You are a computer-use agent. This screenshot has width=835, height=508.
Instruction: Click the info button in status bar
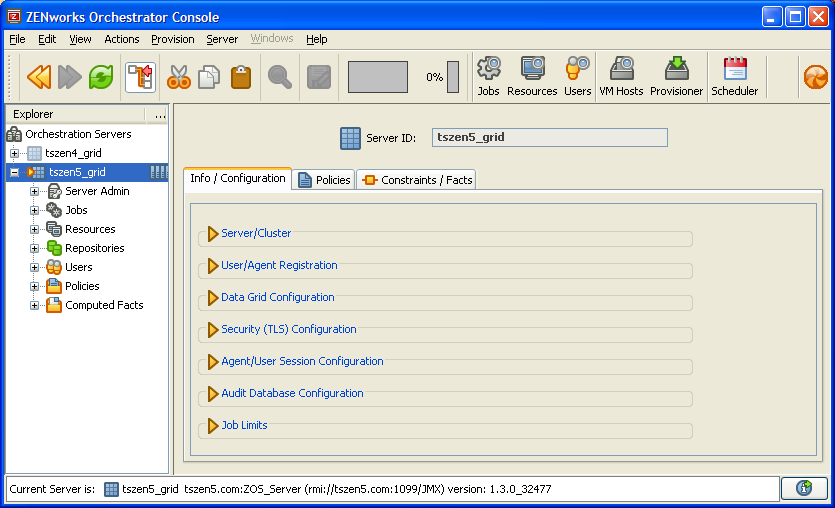tap(804, 488)
